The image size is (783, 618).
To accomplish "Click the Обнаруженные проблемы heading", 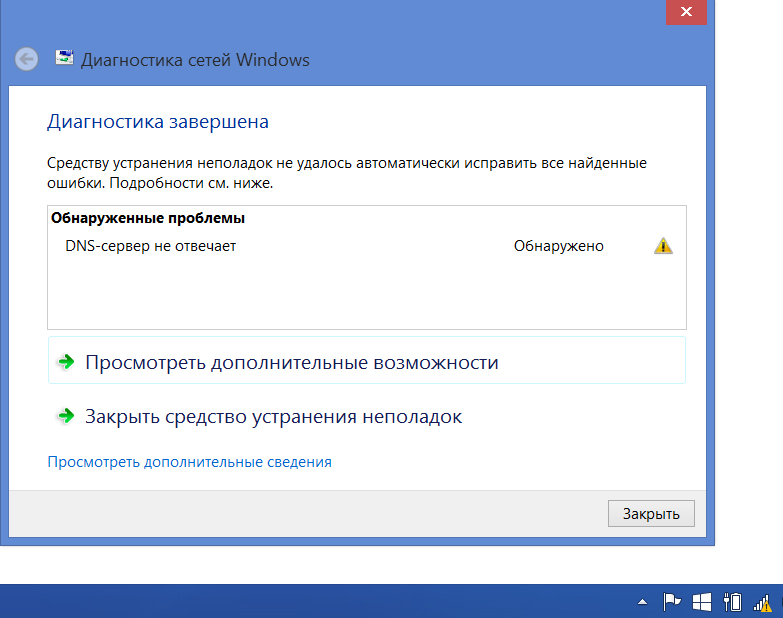I will pyautogui.click(x=148, y=218).
